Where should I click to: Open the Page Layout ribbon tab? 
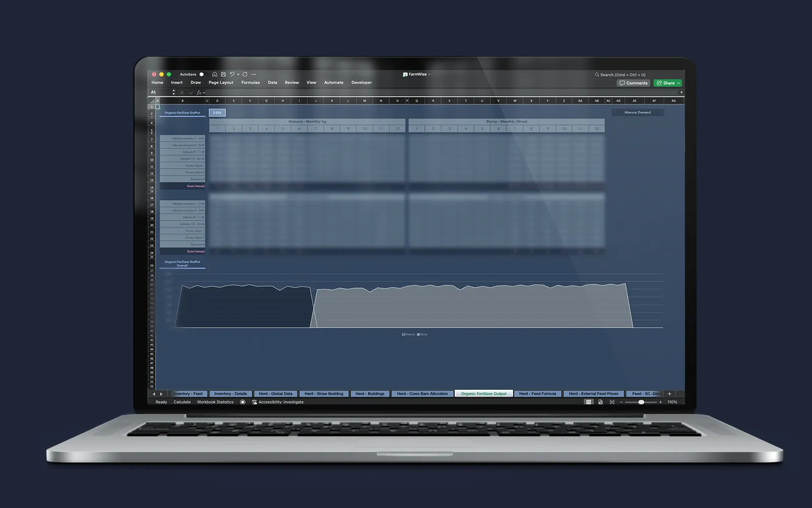click(x=221, y=82)
